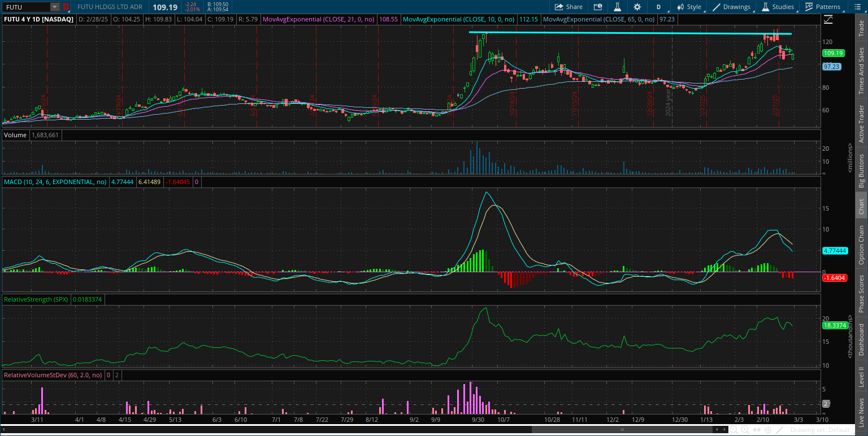Viewport: 868px width, 436px height.
Task: Click the cyan horizontal resistance line drawing
Action: pos(630,33)
